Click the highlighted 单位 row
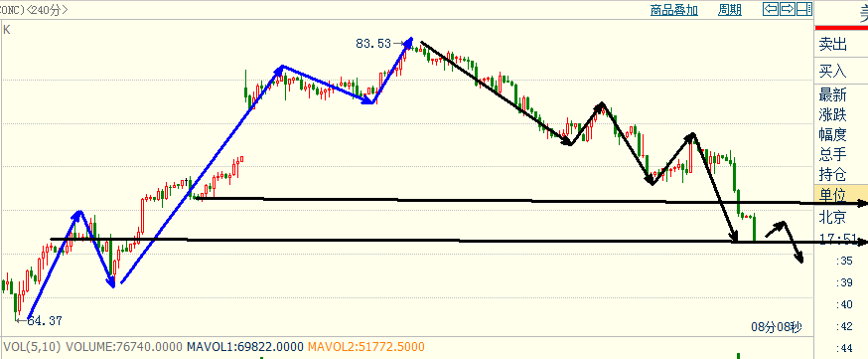The height and width of the screenshot is (359, 868). tap(841, 195)
